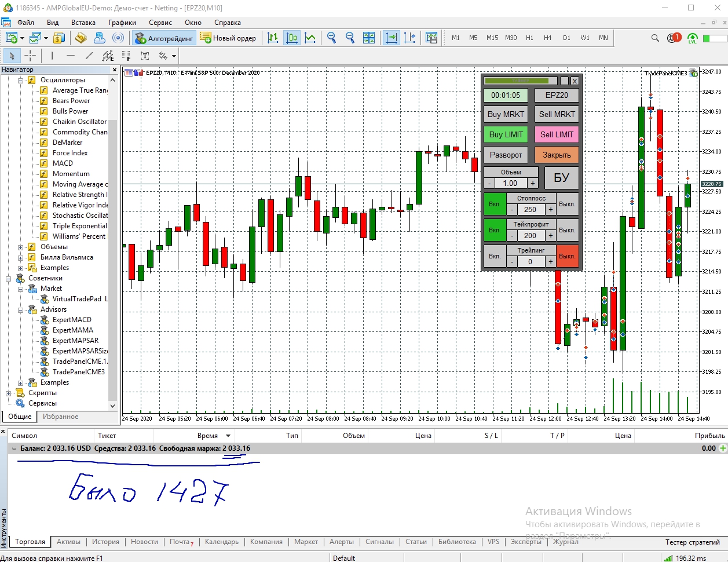Image resolution: width=728 pixels, height=562 pixels.
Task: Open the profiles icon dropdown arrow
Action: tap(46, 38)
